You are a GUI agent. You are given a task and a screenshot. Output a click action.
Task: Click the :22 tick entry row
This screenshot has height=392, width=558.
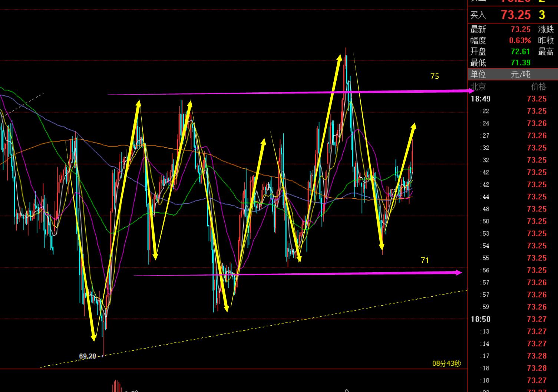[x=513, y=111]
